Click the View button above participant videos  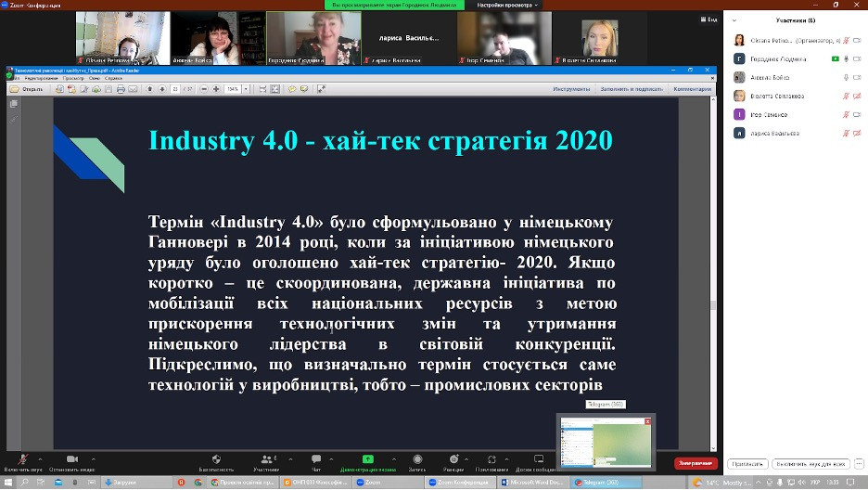point(709,19)
